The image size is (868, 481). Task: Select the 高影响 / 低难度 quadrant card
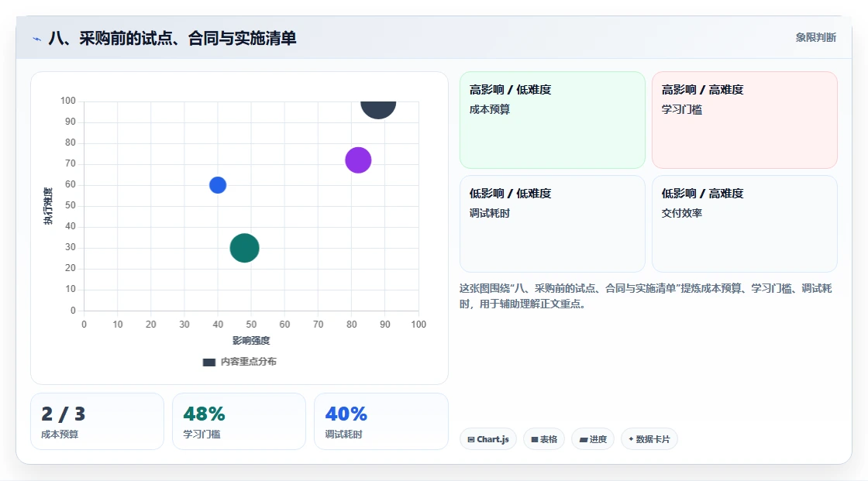click(553, 119)
